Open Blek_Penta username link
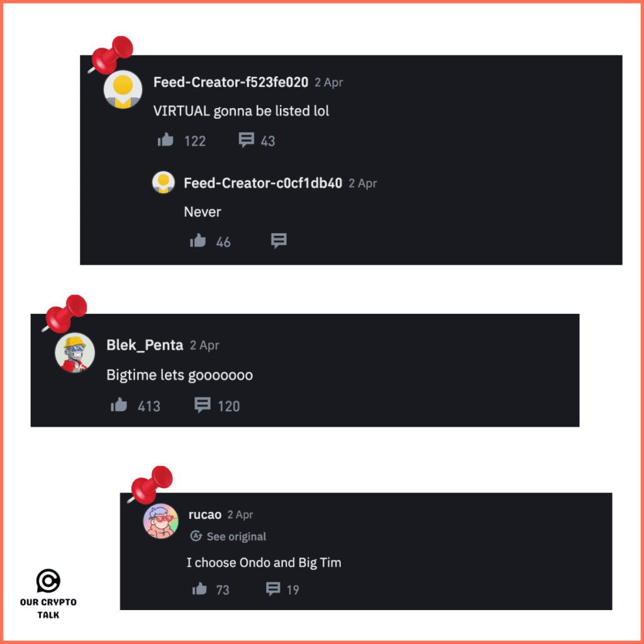Image resolution: width=644 pixels, height=644 pixels. click(145, 345)
